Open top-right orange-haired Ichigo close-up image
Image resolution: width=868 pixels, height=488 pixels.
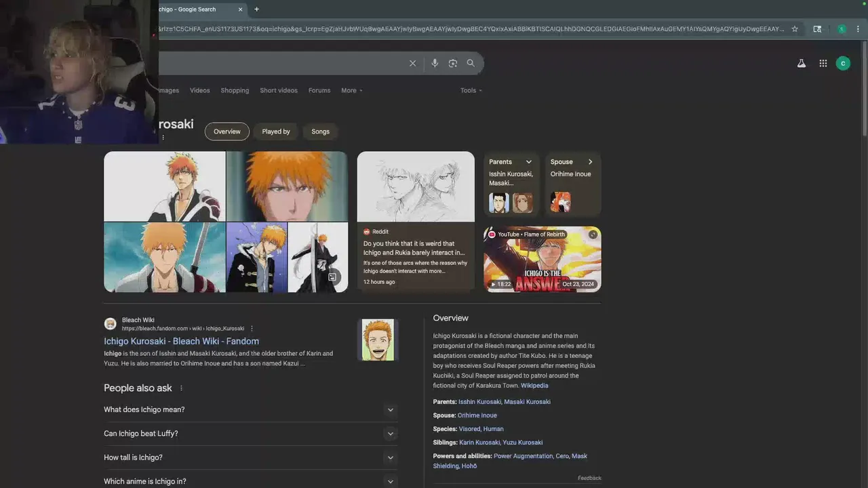click(x=287, y=186)
